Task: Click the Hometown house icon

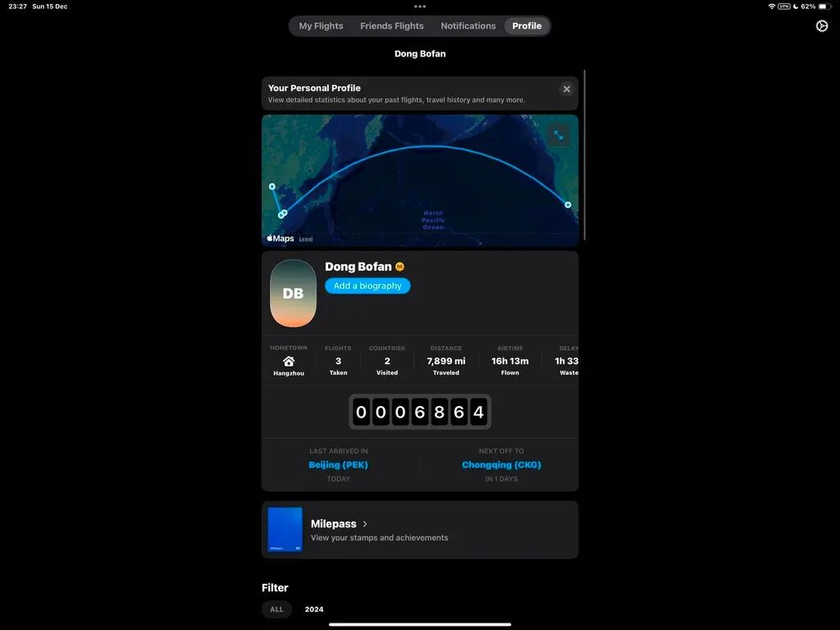Action: click(x=289, y=361)
